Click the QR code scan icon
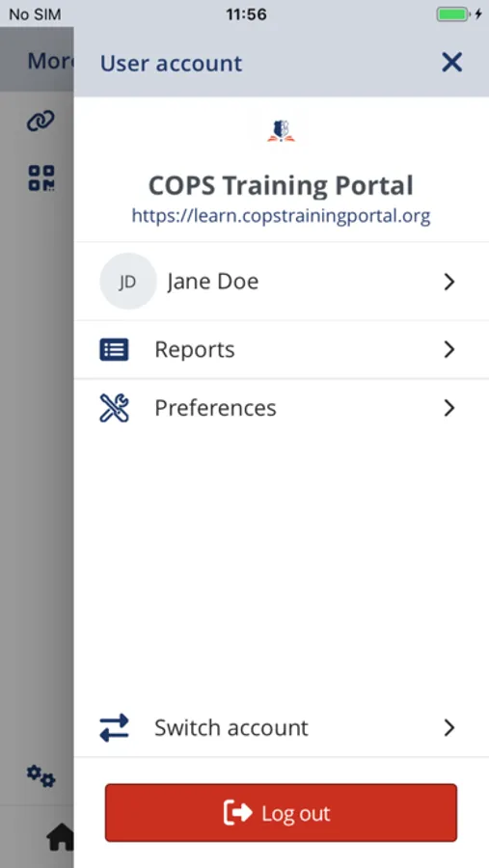489x868 pixels. [41, 178]
